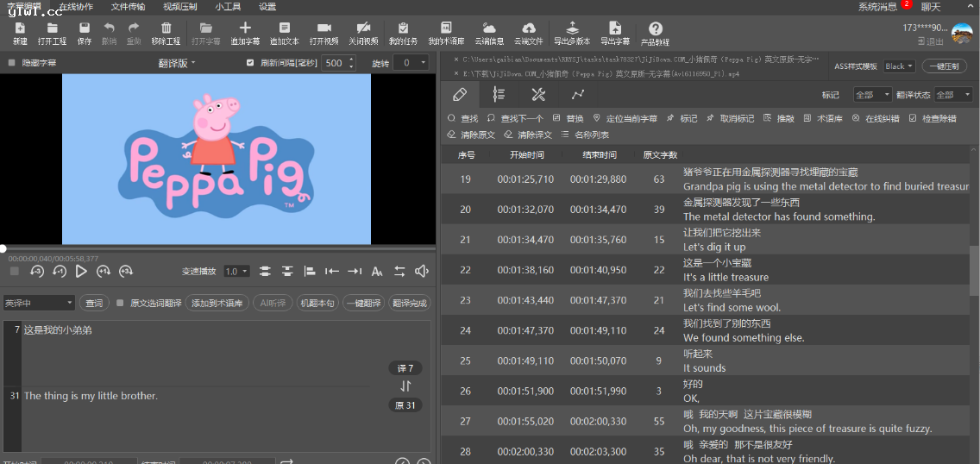Viewport: 980px width, 464px height.
Task: Close the mp4 file path entry
Action: 456,73
